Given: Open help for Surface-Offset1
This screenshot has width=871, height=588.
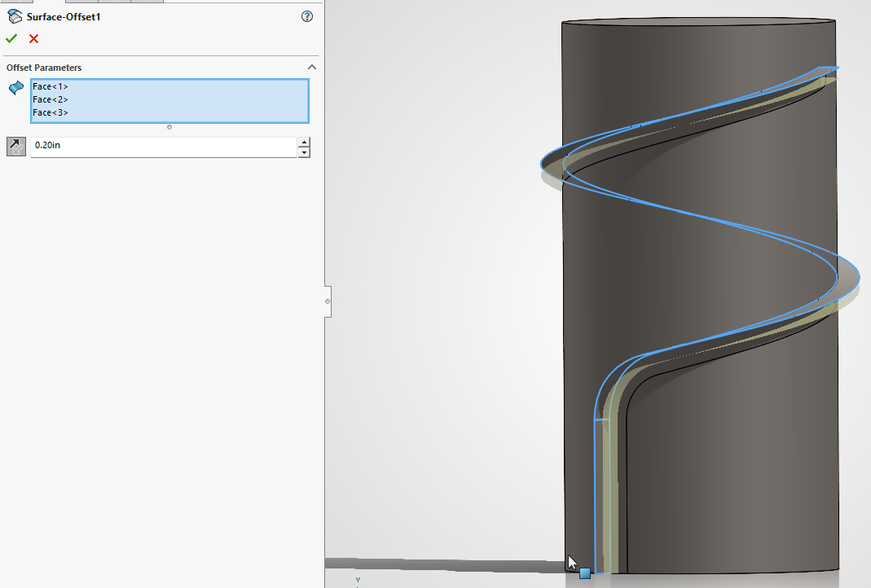Looking at the screenshot, I should click(307, 16).
